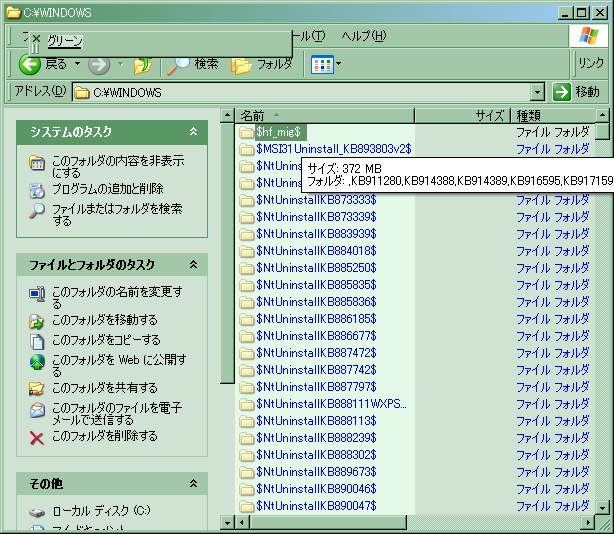Open ローカル ディスク (C:) link

click(x=101, y=511)
